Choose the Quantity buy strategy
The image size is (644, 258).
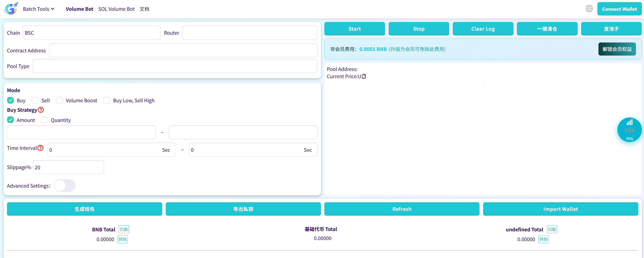44,120
